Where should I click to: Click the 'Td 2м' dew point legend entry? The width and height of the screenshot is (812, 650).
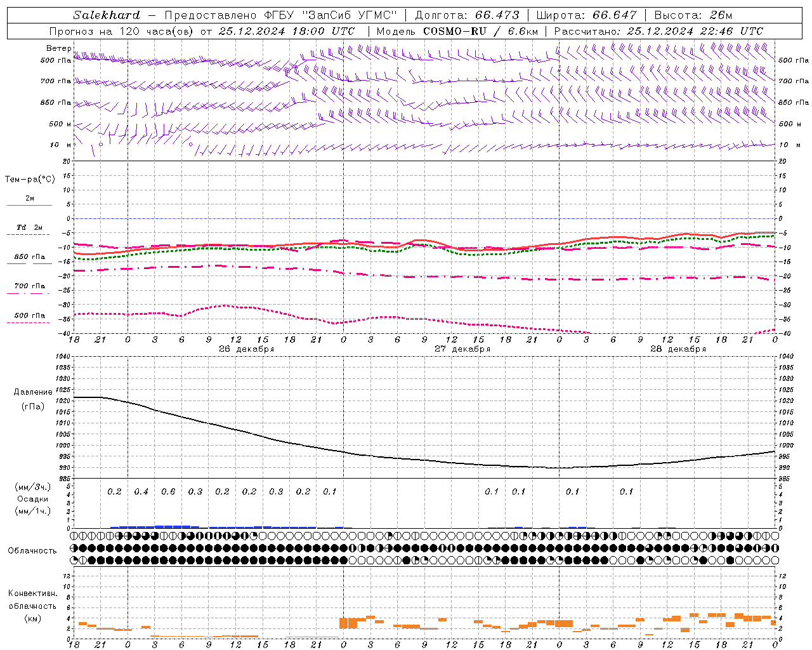click(30, 227)
